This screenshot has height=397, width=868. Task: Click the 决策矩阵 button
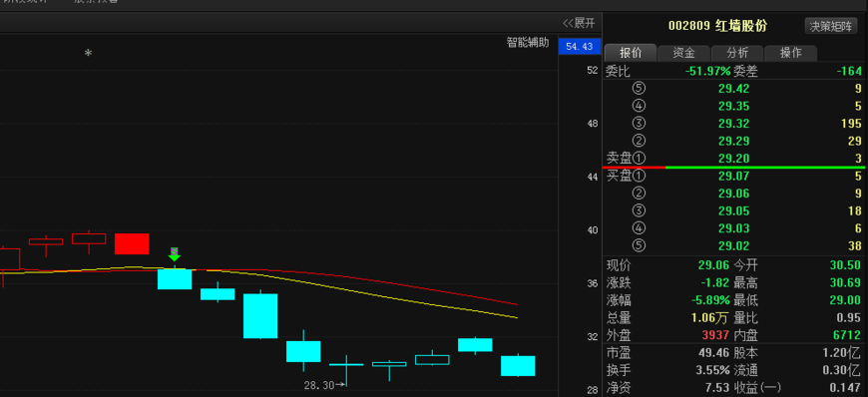[x=830, y=26]
